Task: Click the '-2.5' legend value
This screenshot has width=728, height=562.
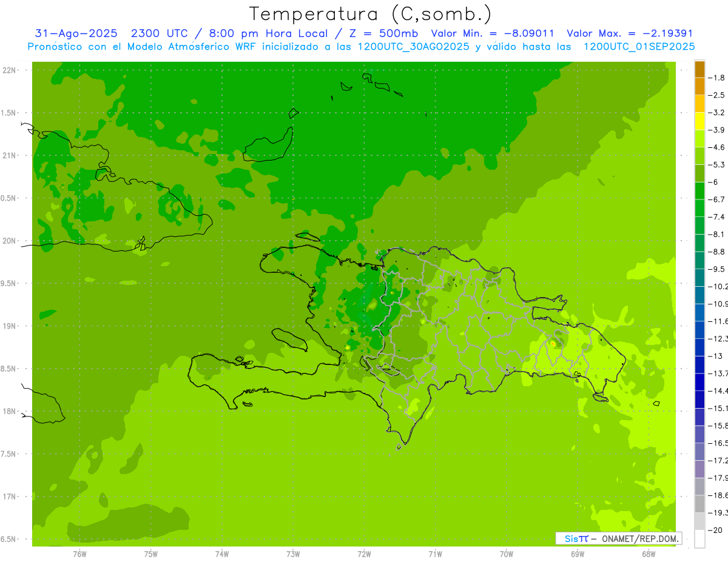Action: 716,95
